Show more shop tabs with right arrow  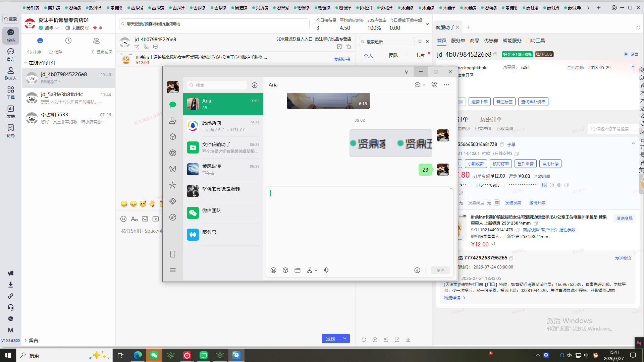click(x=588, y=8)
